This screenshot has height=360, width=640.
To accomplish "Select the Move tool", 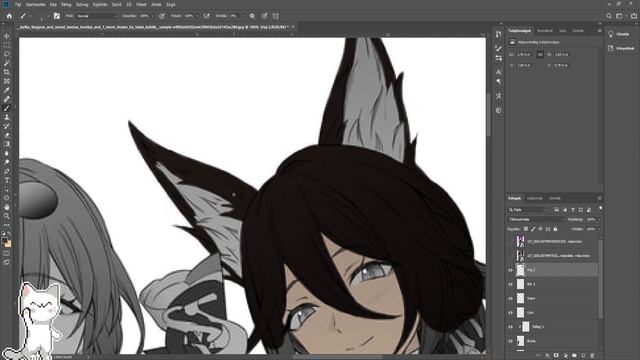I will point(7,36).
